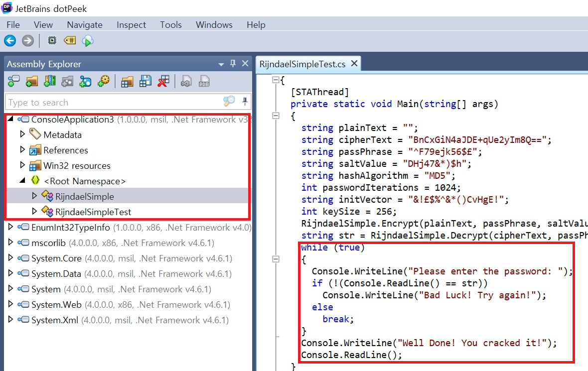The width and height of the screenshot is (588, 371).
Task: Click the Root Namespace braces icon
Action: [35, 180]
